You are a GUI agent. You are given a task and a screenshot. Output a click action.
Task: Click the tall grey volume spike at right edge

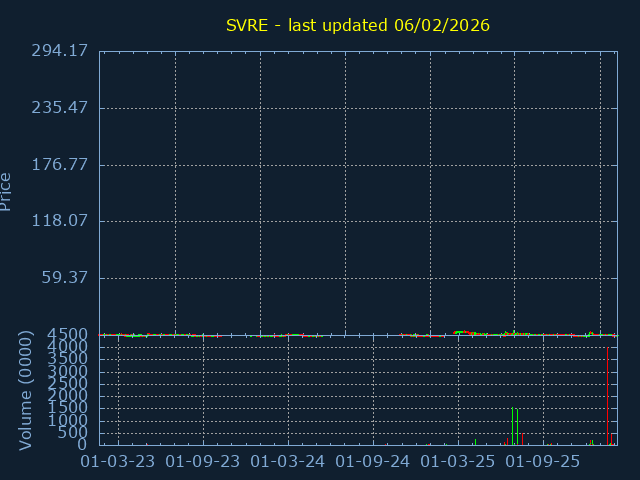(x=608, y=395)
